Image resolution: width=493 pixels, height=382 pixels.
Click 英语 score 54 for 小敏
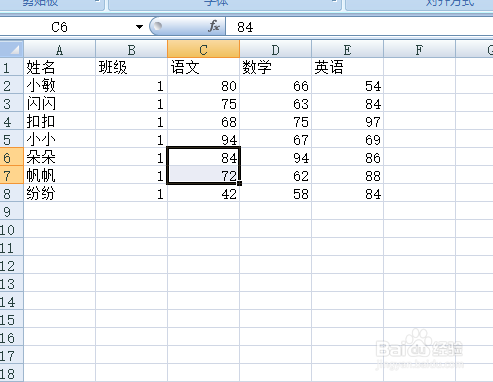tap(348, 85)
